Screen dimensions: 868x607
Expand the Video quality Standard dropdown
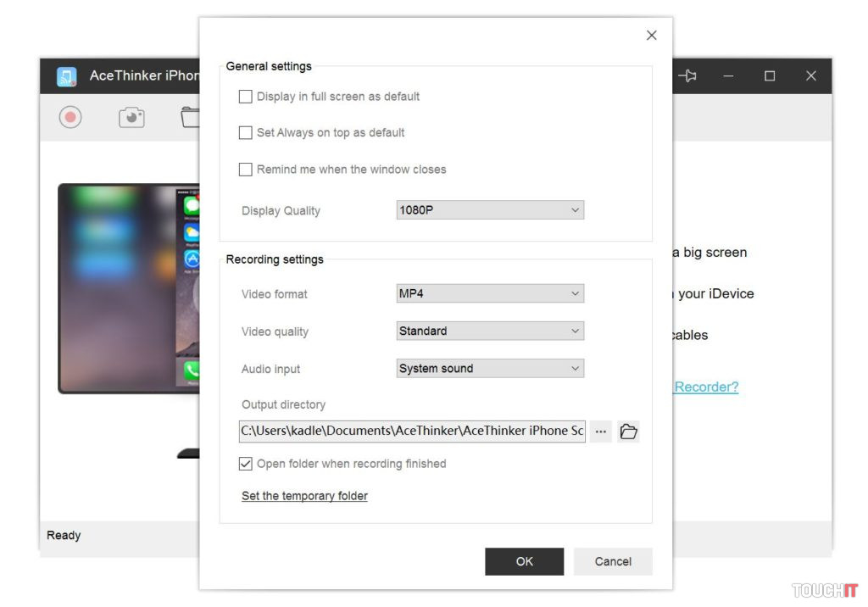[x=490, y=331]
